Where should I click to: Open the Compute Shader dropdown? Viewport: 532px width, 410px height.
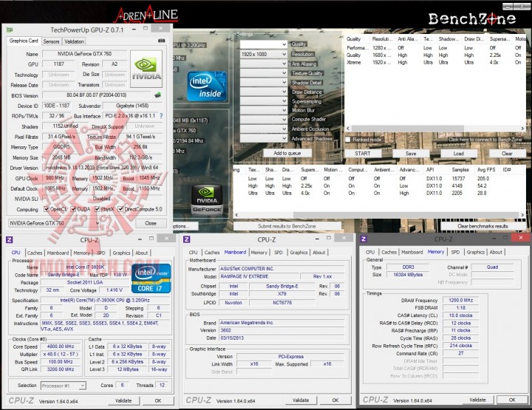[x=264, y=120]
